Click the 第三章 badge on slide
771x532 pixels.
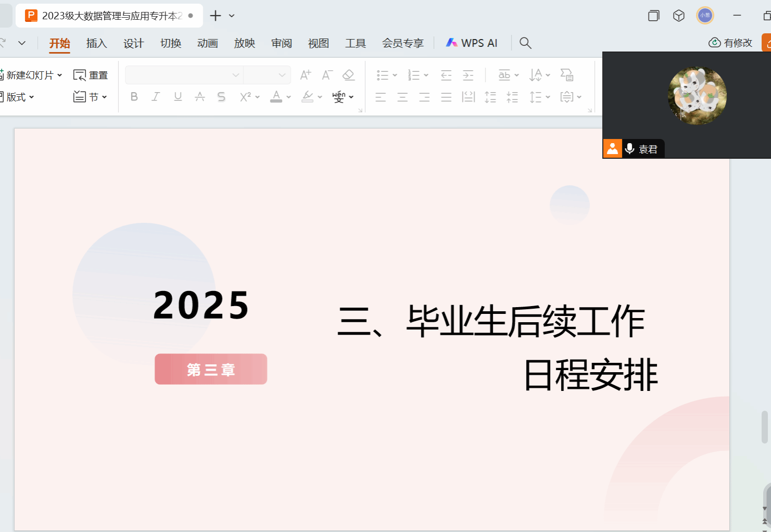(211, 369)
